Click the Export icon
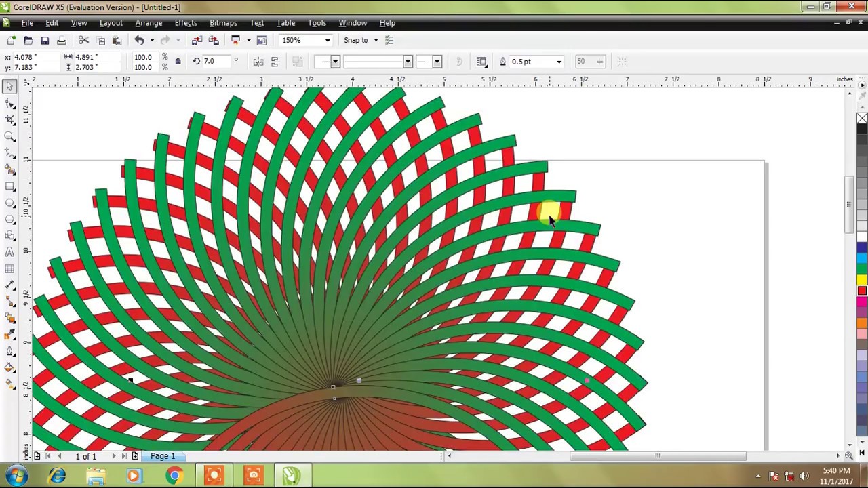 tap(214, 41)
